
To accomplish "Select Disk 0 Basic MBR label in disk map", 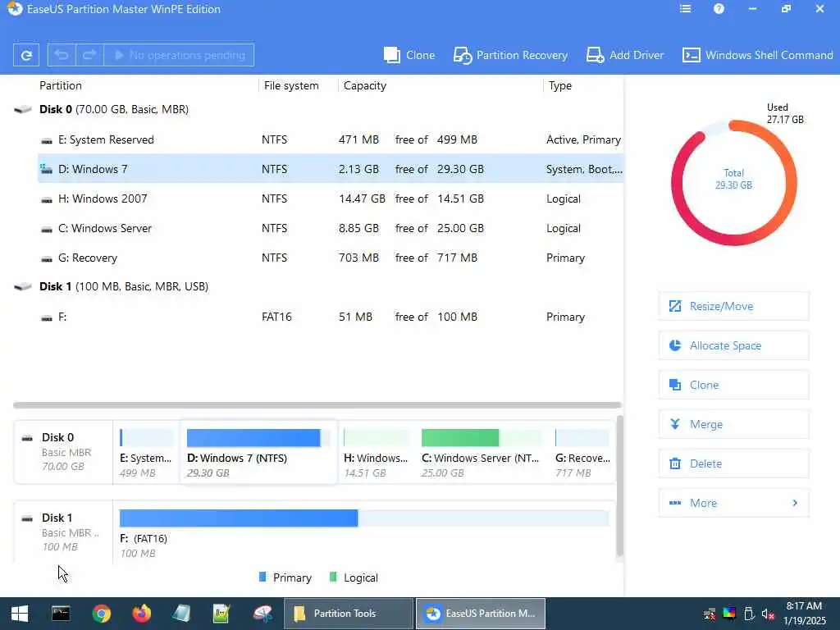I will pyautogui.click(x=63, y=452).
